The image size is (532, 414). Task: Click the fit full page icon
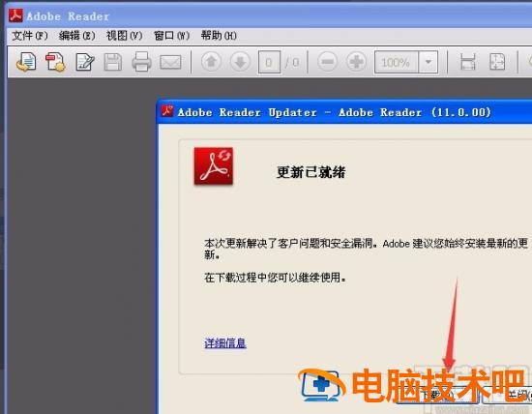pos(497,62)
